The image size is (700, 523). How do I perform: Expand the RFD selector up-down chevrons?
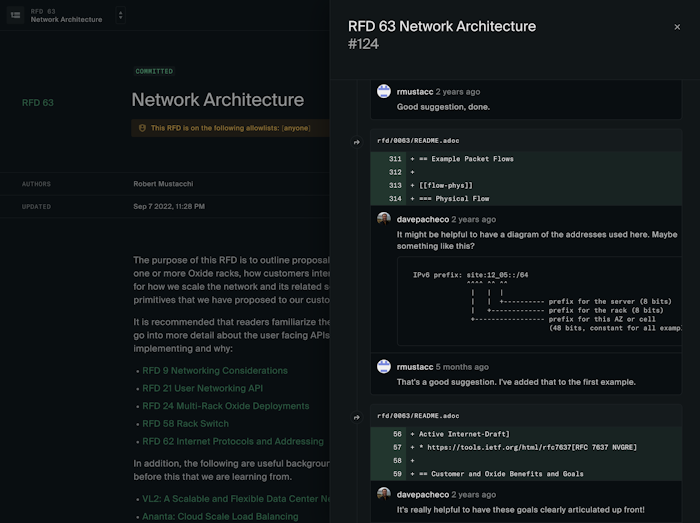point(120,15)
